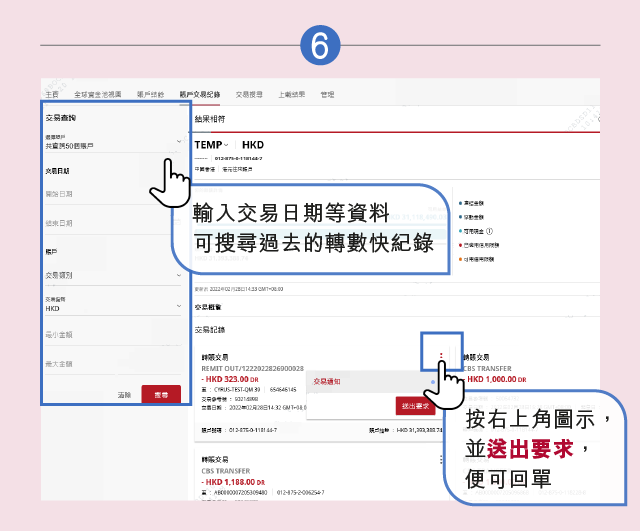The image size is (640, 531).
Task: Click the three-dot menu on the HKD 1,188.00 CBS TRANSFER card
Action: tap(440, 459)
